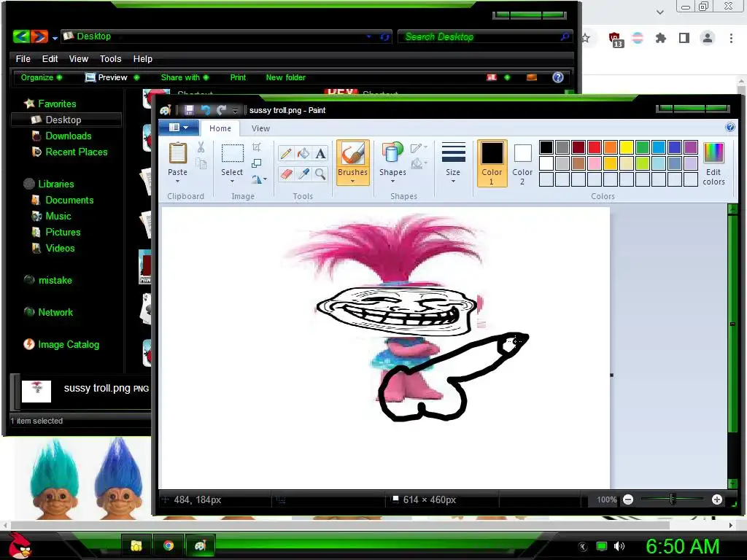The width and height of the screenshot is (747, 560).
Task: Click New folder in Explorer toolbar
Action: [285, 77]
